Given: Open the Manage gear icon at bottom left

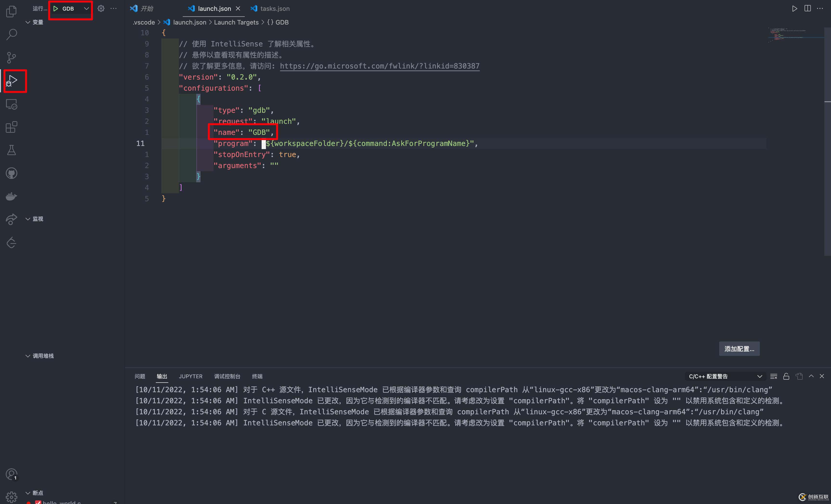Looking at the screenshot, I should point(12,497).
